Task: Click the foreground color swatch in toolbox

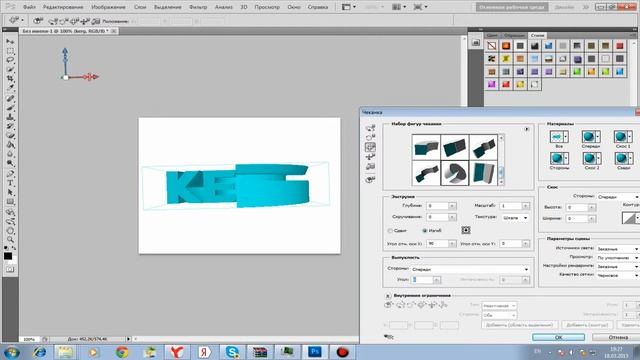Action: [8, 256]
